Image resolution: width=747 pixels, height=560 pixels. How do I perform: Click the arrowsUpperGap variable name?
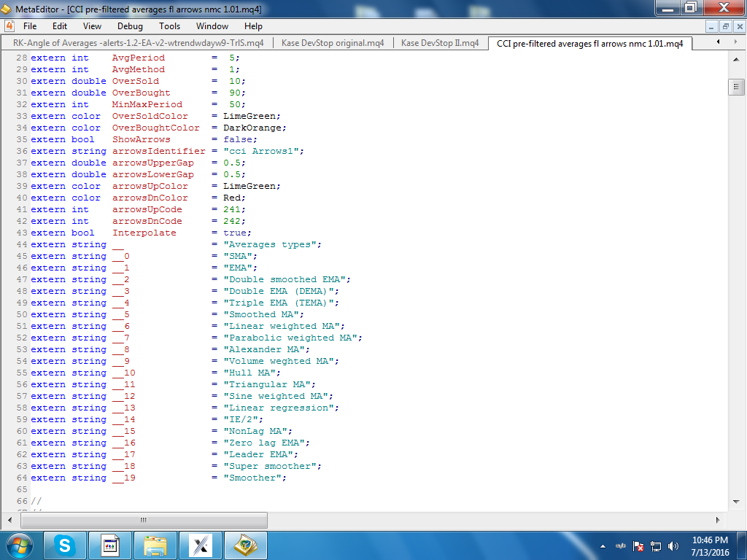pyautogui.click(x=153, y=163)
